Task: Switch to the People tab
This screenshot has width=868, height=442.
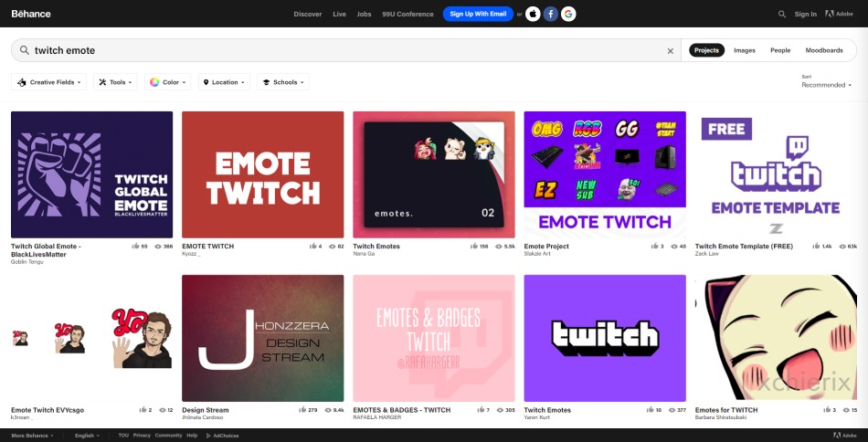Action: (780, 50)
